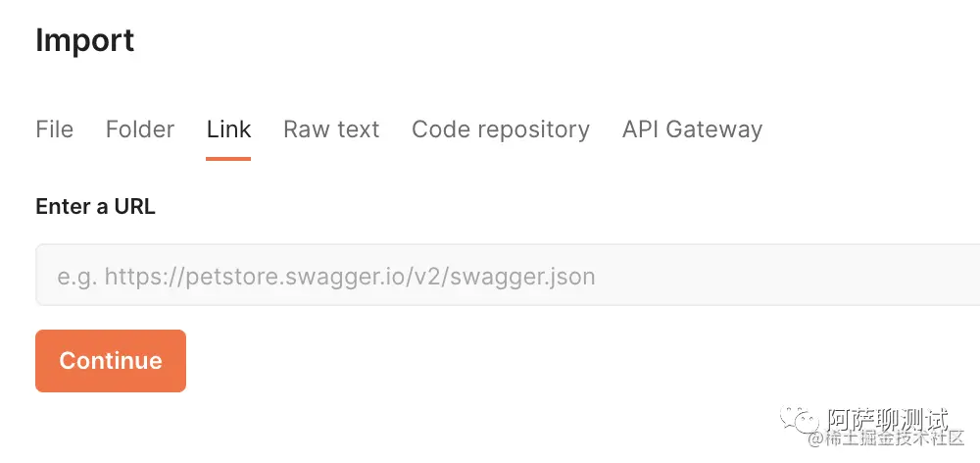Click the orange underline below Link tab
This screenshot has height=463, width=980.
(x=228, y=158)
